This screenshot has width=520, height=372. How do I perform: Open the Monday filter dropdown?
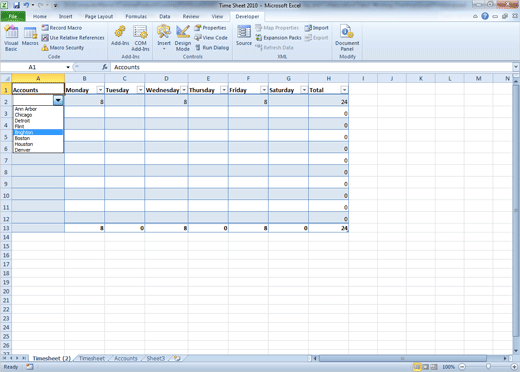pyautogui.click(x=100, y=90)
